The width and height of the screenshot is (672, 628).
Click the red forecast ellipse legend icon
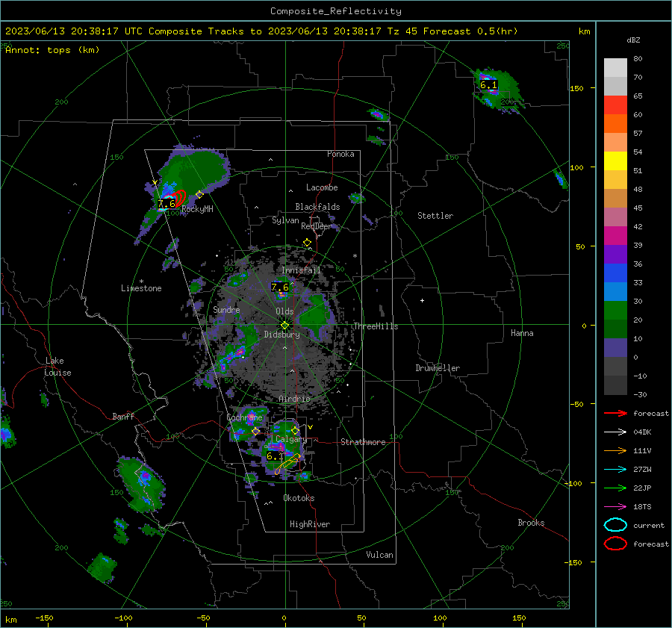click(x=615, y=544)
